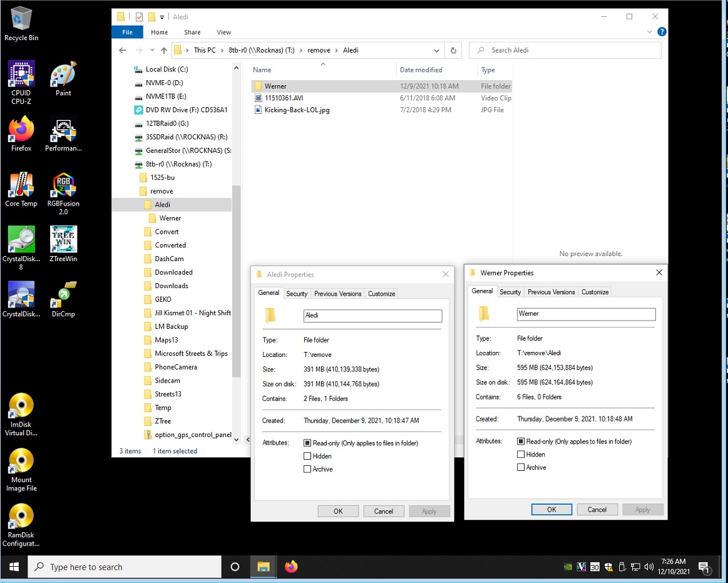
Task: Click the NVIDIA settings tray icon
Action: [x=568, y=567]
